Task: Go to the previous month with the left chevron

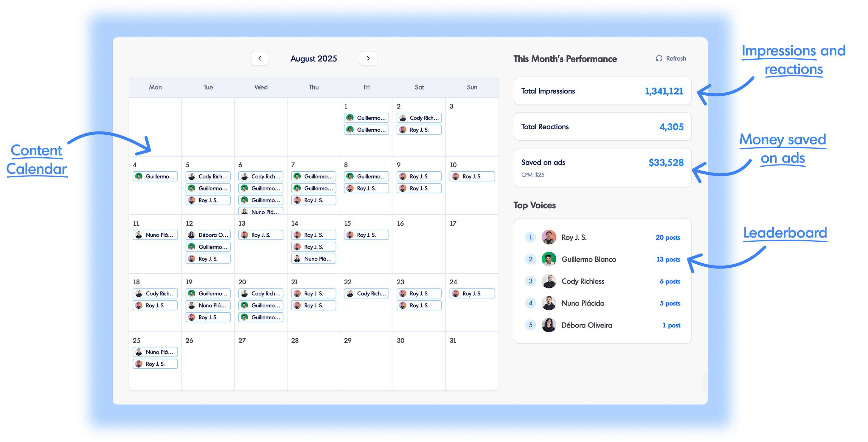Action: point(260,58)
